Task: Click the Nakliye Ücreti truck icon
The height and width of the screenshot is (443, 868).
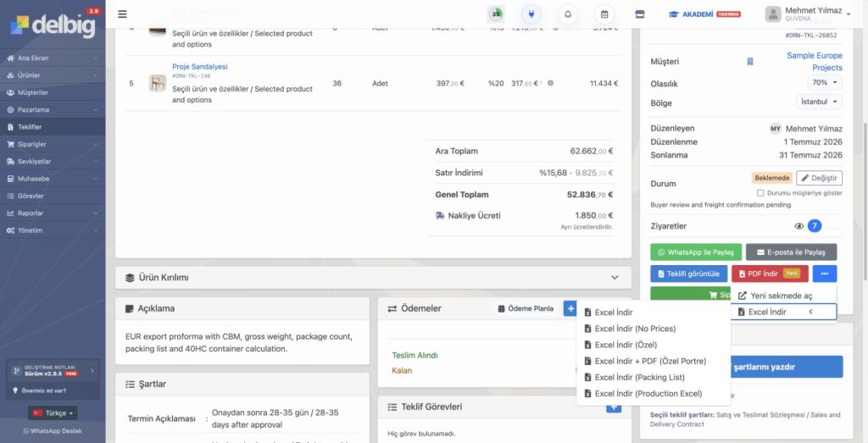Action: click(x=440, y=216)
